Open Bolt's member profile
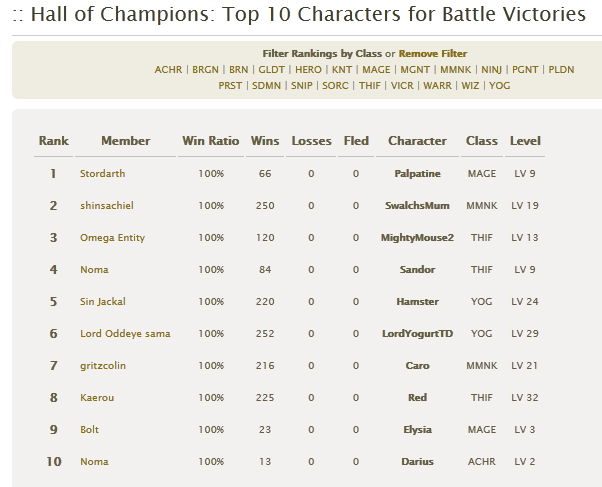Image resolution: width=602 pixels, height=487 pixels. pyautogui.click(x=89, y=429)
